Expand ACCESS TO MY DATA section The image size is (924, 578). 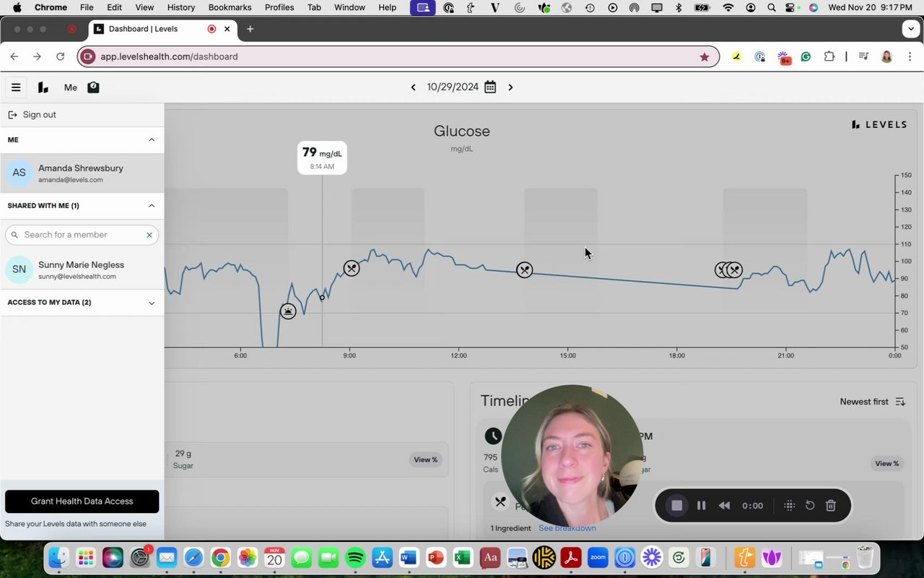click(x=152, y=303)
